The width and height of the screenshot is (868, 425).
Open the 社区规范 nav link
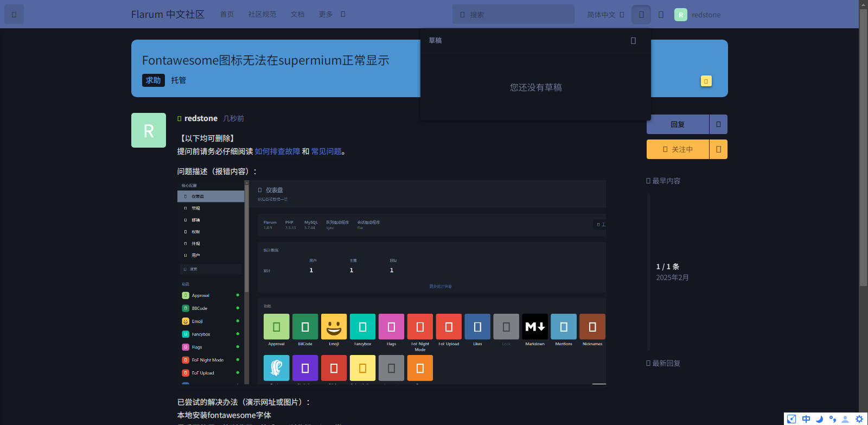click(x=262, y=15)
